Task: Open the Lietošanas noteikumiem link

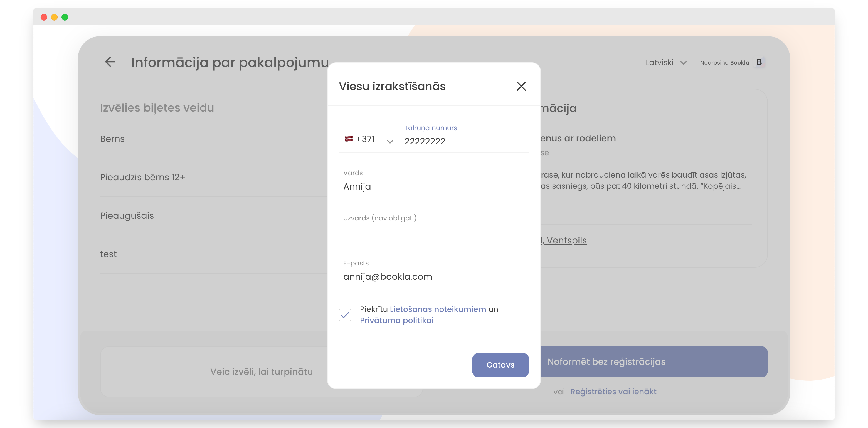Action: [x=438, y=309]
